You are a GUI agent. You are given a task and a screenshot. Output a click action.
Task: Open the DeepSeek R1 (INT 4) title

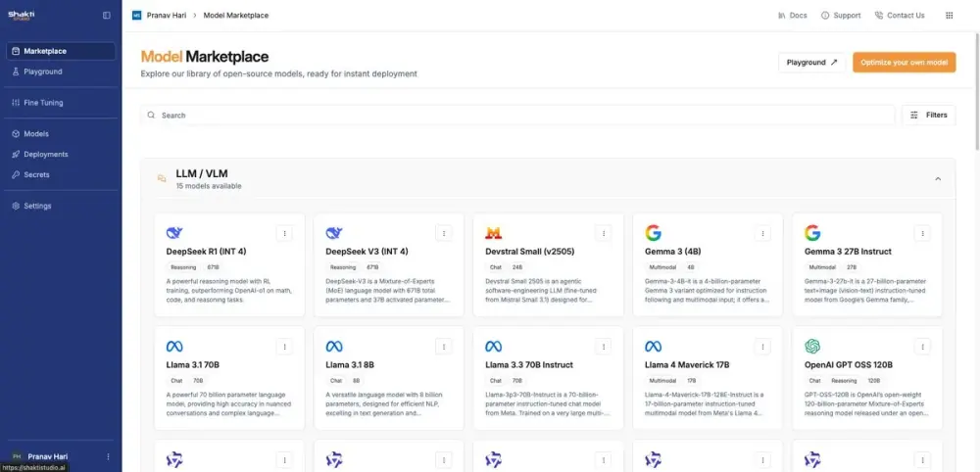[x=206, y=252]
